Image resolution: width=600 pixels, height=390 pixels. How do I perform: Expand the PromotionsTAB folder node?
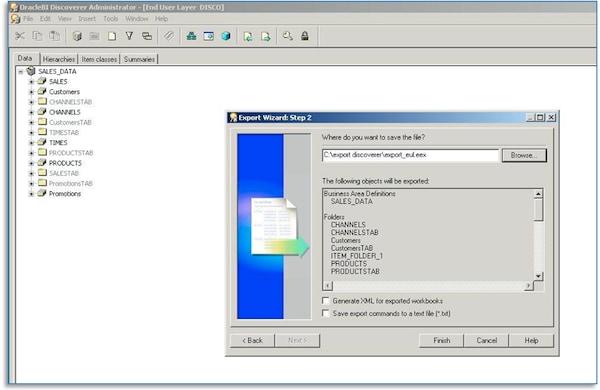point(32,184)
